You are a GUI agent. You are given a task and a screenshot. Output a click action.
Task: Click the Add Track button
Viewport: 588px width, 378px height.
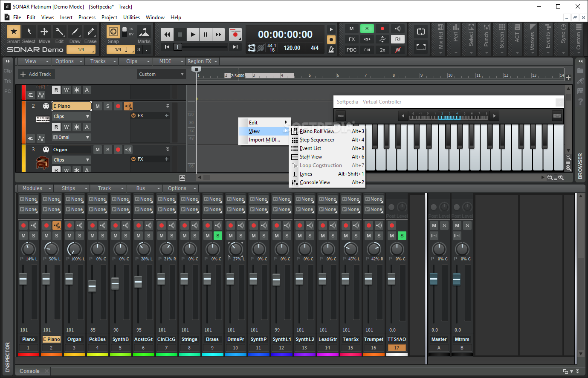[x=36, y=74]
